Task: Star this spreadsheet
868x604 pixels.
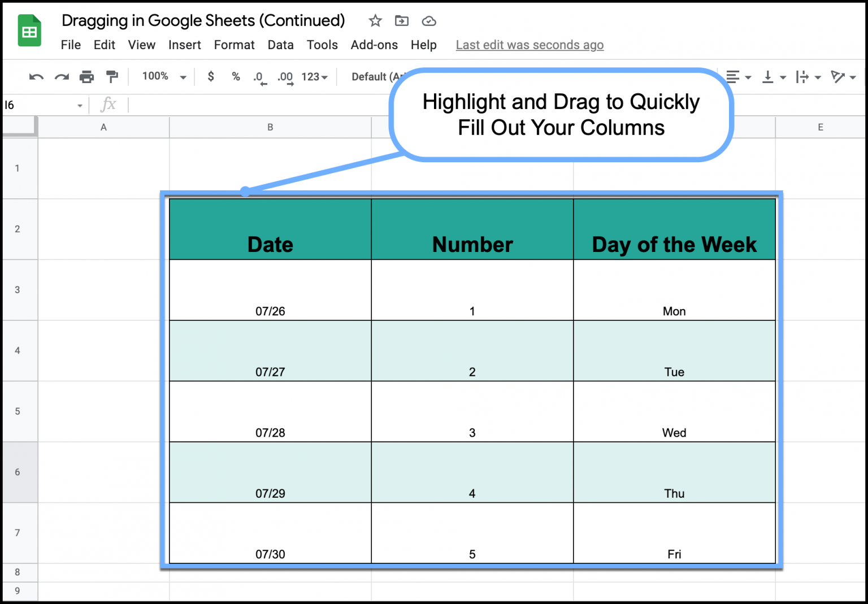Action: pos(375,20)
